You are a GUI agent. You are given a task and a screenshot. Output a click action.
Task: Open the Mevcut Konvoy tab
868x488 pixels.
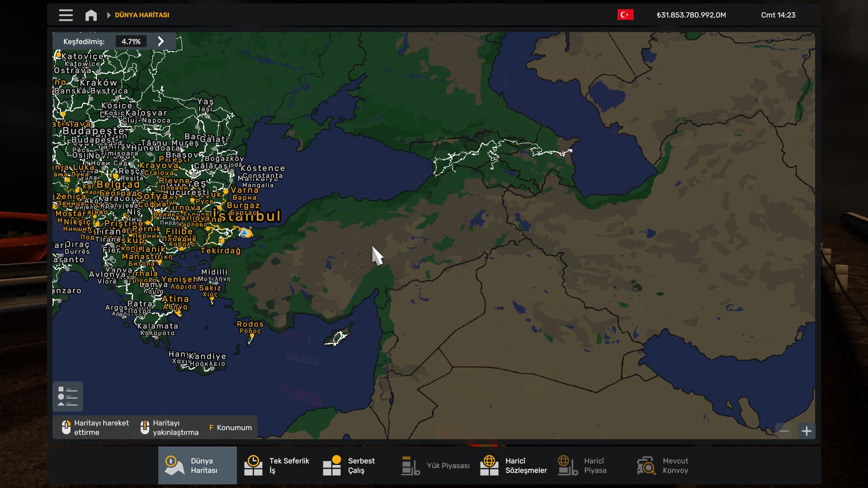pyautogui.click(x=670, y=465)
